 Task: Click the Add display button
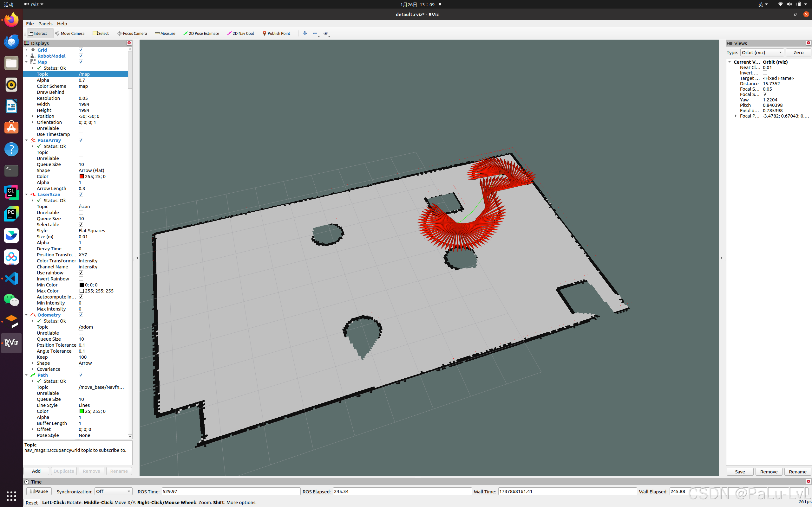tap(36, 471)
